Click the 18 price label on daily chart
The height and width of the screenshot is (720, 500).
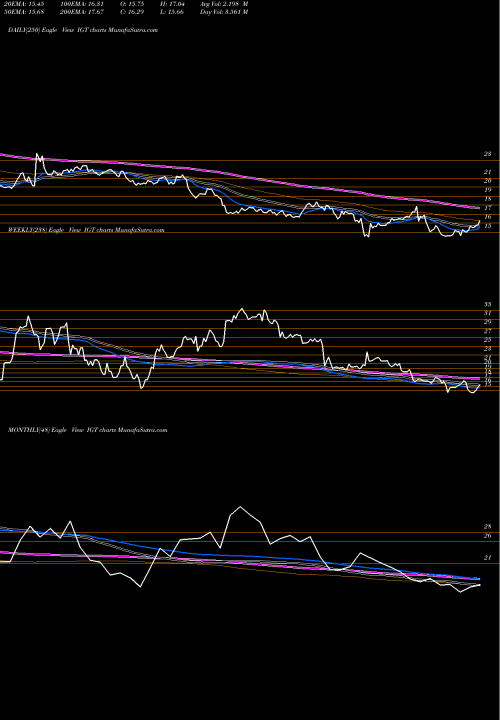click(488, 199)
